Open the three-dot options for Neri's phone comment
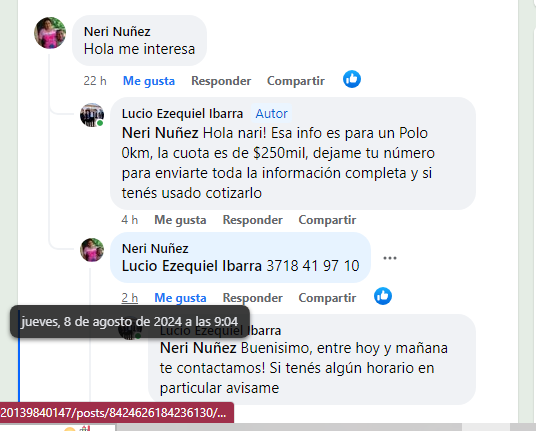Viewport: 536px width, 431px height. tap(390, 258)
